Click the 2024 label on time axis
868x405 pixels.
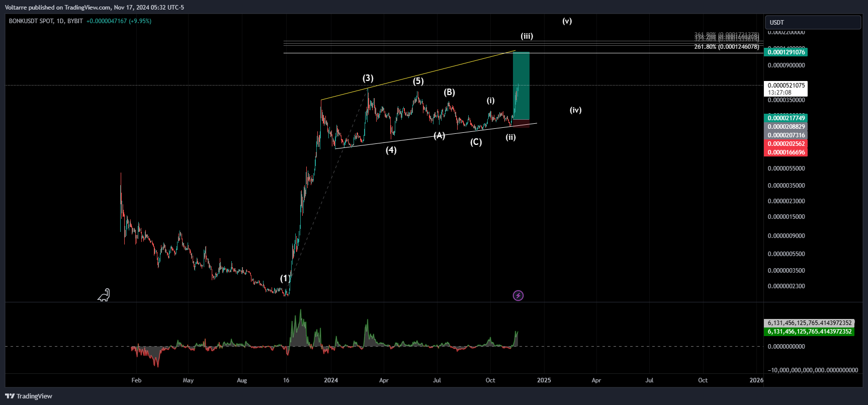pyautogui.click(x=331, y=380)
